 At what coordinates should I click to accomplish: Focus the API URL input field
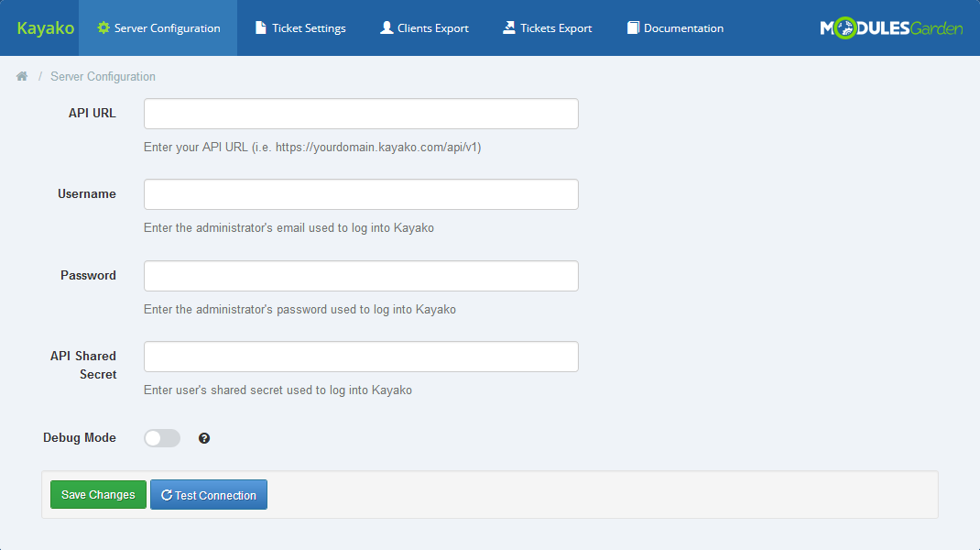[x=361, y=114]
